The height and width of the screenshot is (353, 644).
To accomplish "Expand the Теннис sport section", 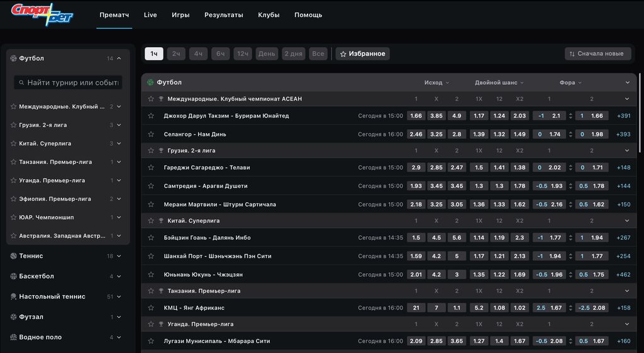I will tap(119, 256).
